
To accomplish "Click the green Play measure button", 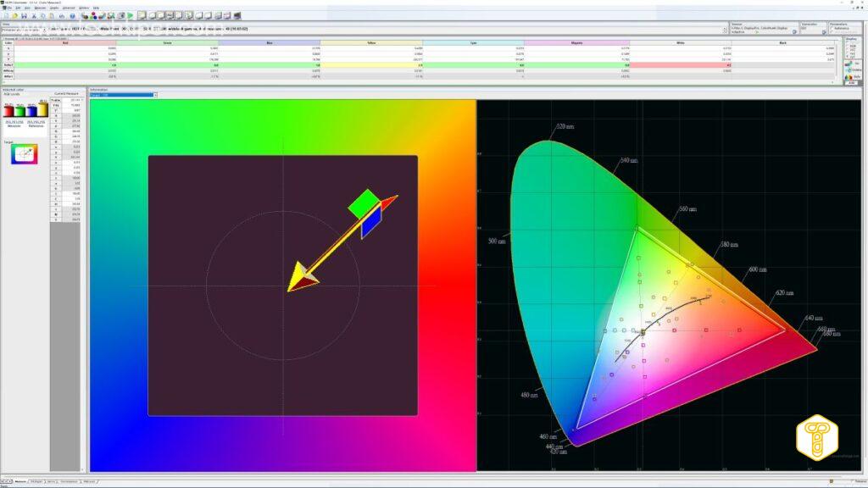I will point(130,15).
